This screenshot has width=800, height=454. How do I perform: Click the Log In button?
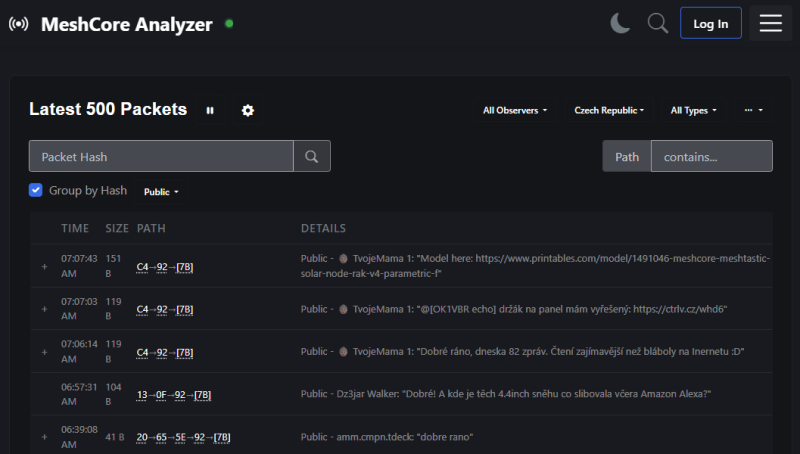tap(710, 23)
